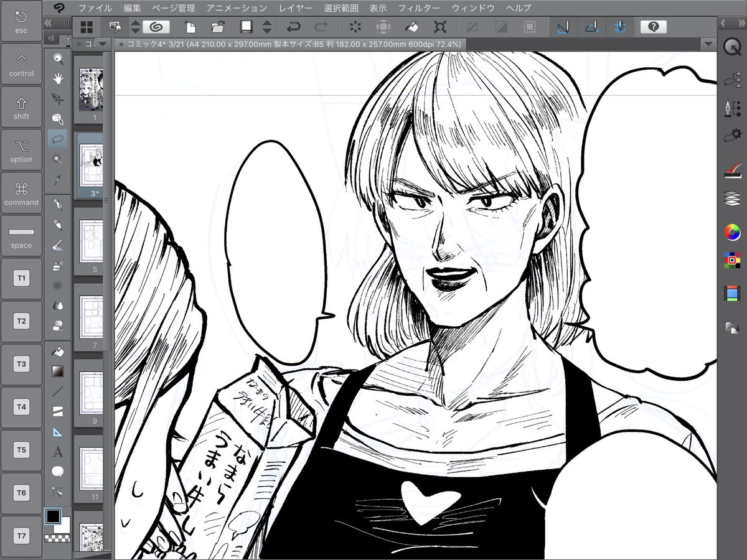
Task: Toggle the command modifier key
Action: (21, 193)
